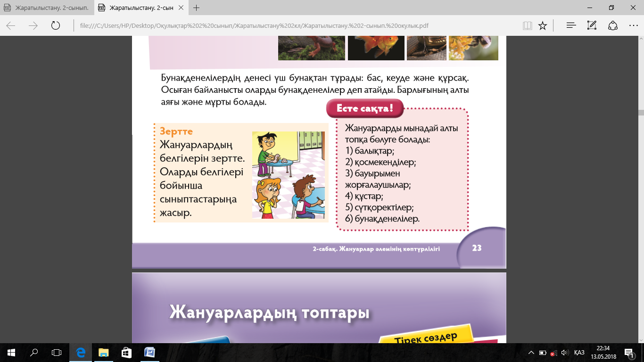
Task: Open the clock showing 22:34
Action: click(x=603, y=352)
